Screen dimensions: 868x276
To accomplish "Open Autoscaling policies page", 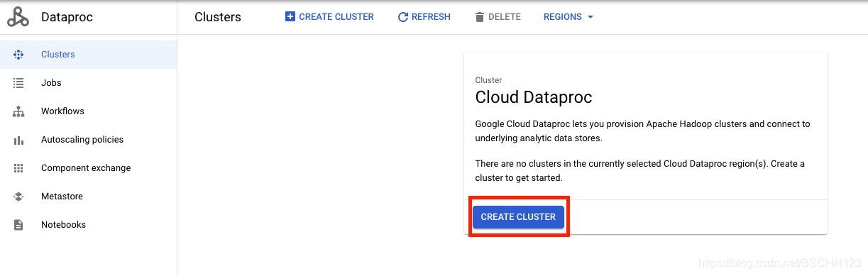I will (x=88, y=140).
